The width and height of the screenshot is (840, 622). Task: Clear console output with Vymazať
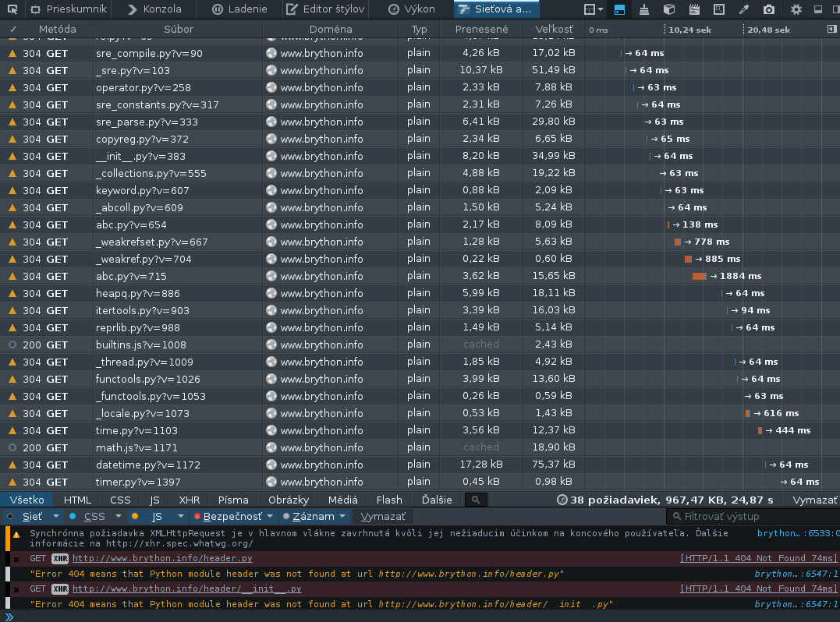[x=382, y=517]
